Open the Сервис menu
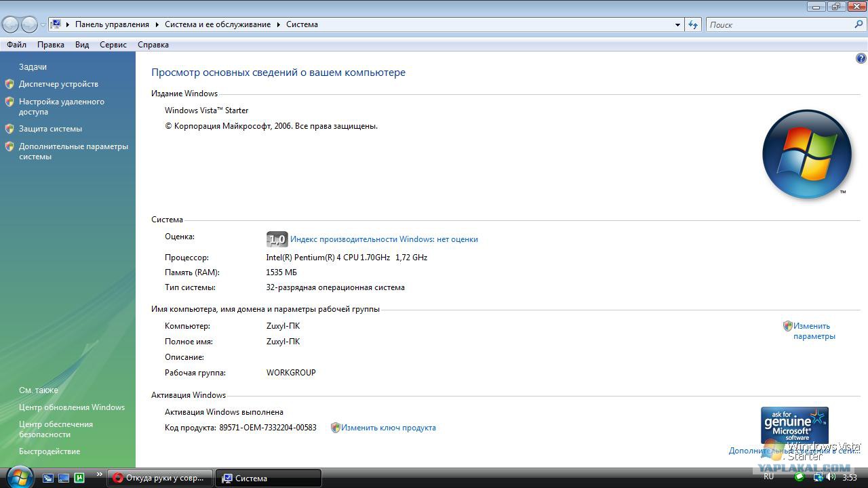The image size is (868, 488). 113,45
